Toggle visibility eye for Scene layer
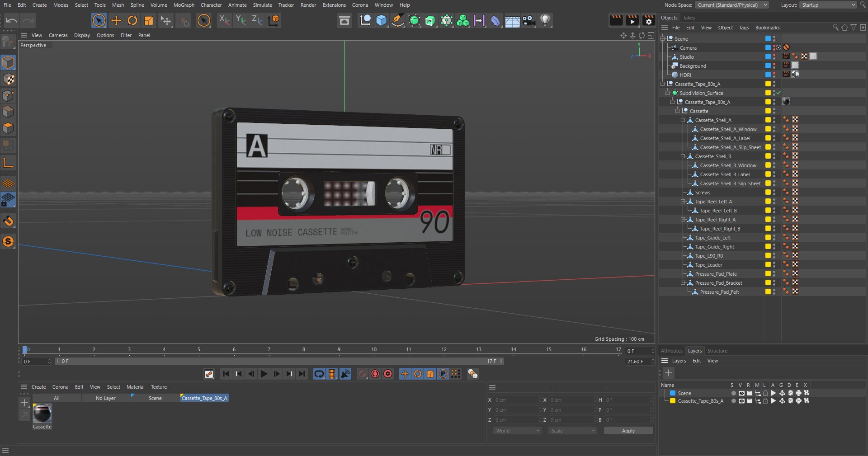Image resolution: width=868 pixels, height=456 pixels. point(741,393)
